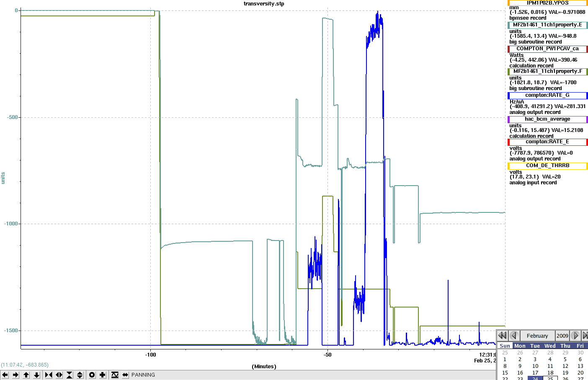588x380 pixels.
Task: Pan the graph upward with the up arrow
Action: [26, 375]
